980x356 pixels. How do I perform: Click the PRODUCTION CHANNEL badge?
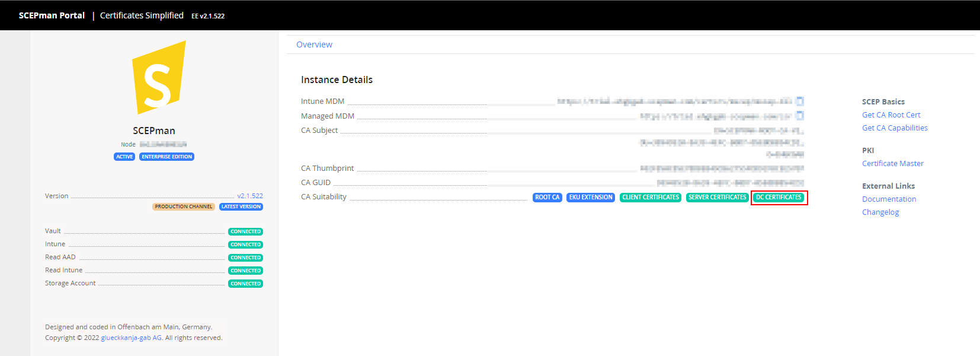point(184,206)
